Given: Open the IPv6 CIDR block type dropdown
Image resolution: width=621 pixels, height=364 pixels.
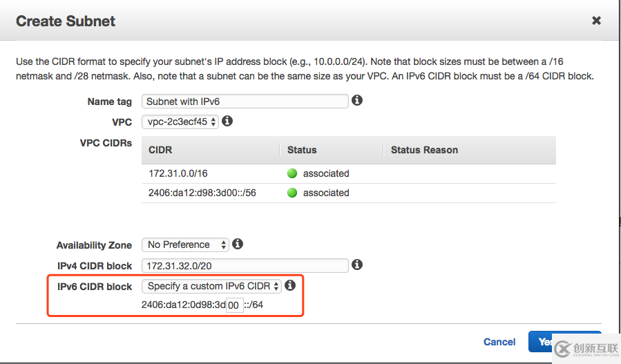Looking at the screenshot, I should 211,286.
